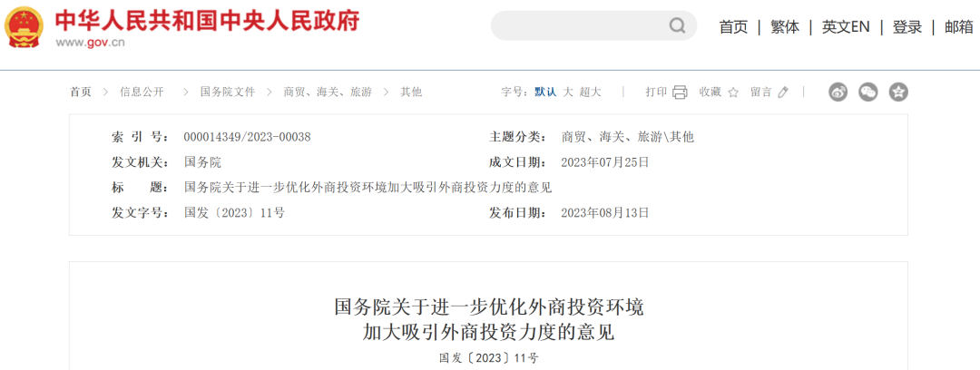Click the publish date 2023年08月13日
Screen dimensions: 980x370
[x=605, y=213]
